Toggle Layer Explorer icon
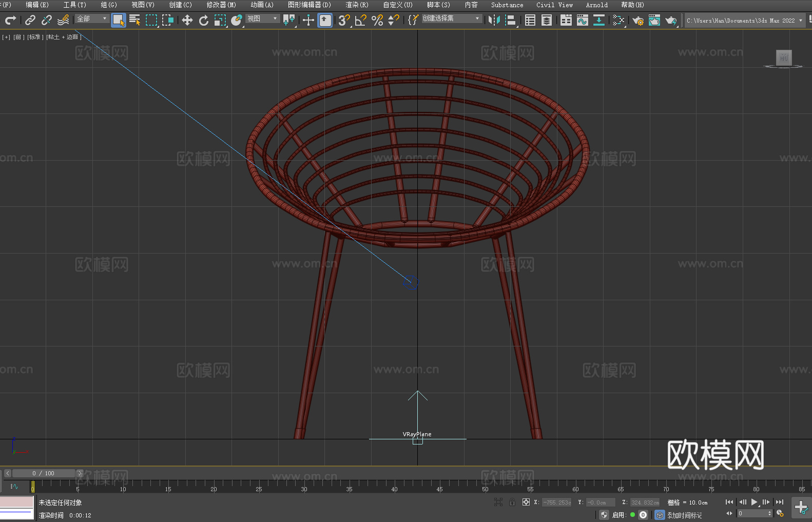812x522 pixels. 547,20
